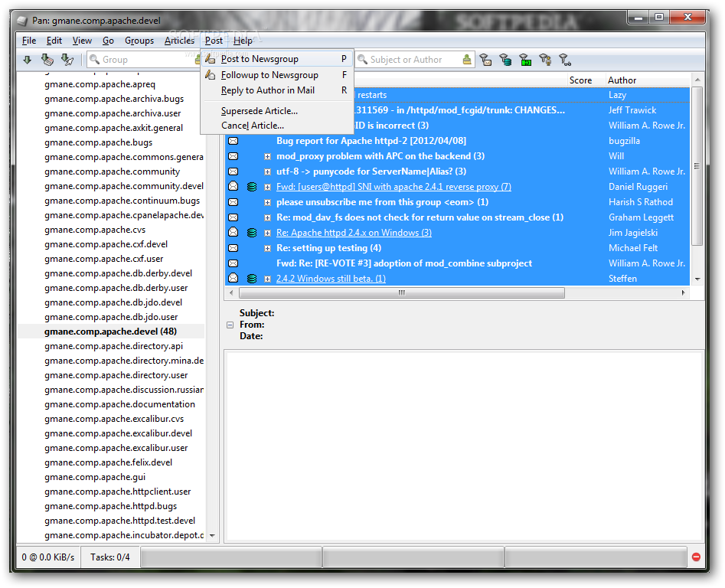Viewport: 725px width, 588px height.
Task: Click the Tasks: 0/4 status button
Action: (110, 557)
